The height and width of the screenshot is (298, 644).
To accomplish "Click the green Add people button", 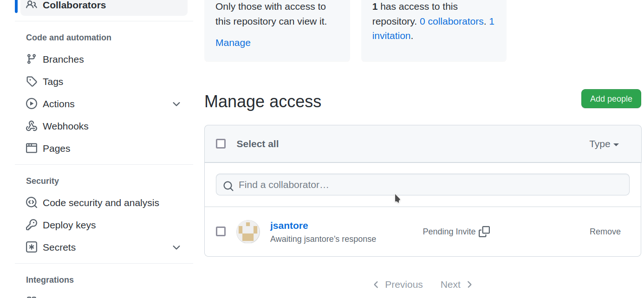I will 611,99.
